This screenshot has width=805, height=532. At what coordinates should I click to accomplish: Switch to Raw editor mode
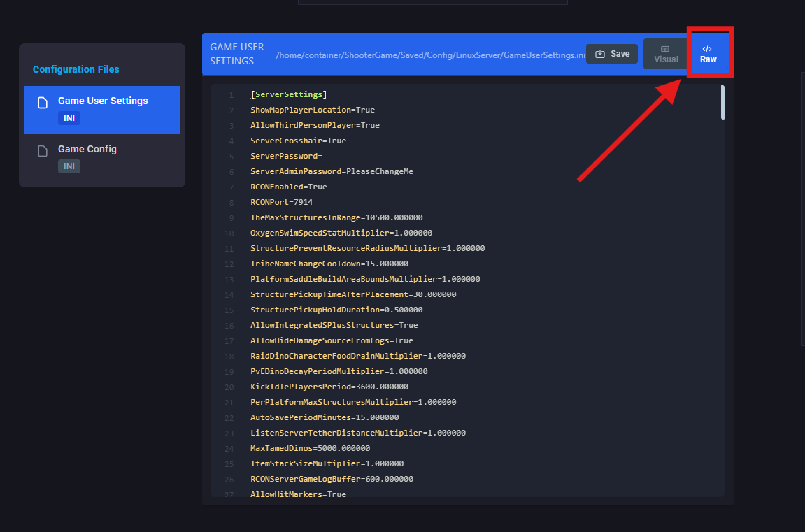click(708, 54)
